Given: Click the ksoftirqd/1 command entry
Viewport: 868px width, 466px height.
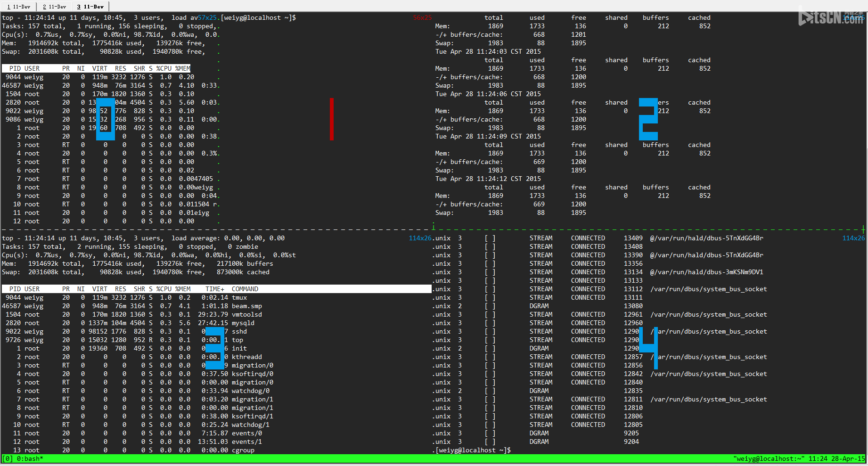Looking at the screenshot, I should pos(253,417).
